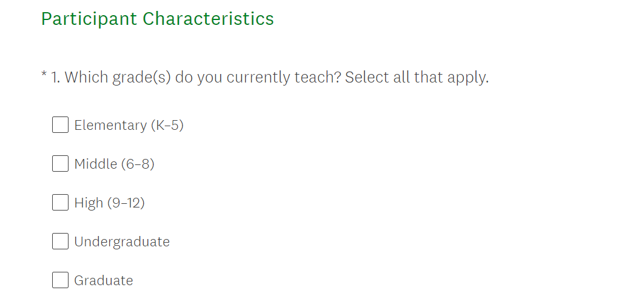This screenshot has width=644, height=290.
Task: Check the Elementary (K–5) checkbox
Action: coord(60,125)
